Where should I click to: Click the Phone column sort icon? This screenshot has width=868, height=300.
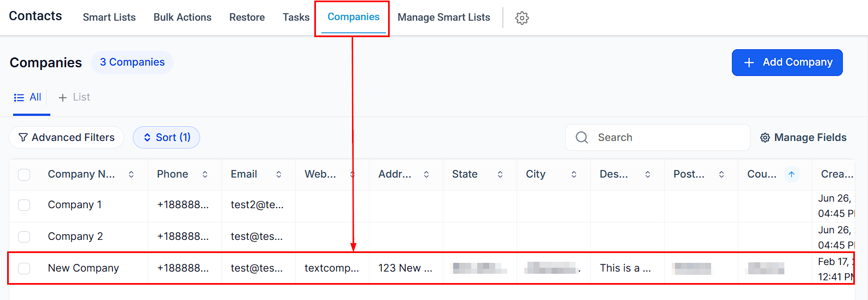coord(205,174)
